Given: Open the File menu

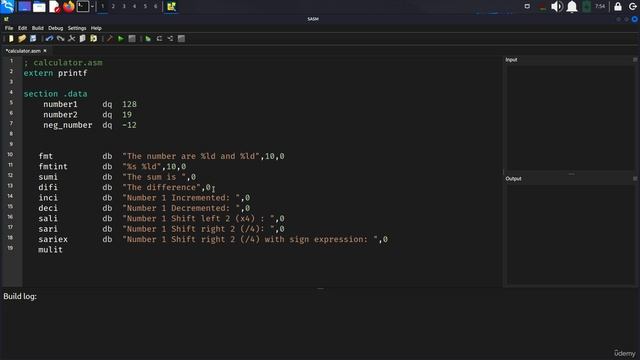Looking at the screenshot, I should pos(9,28).
